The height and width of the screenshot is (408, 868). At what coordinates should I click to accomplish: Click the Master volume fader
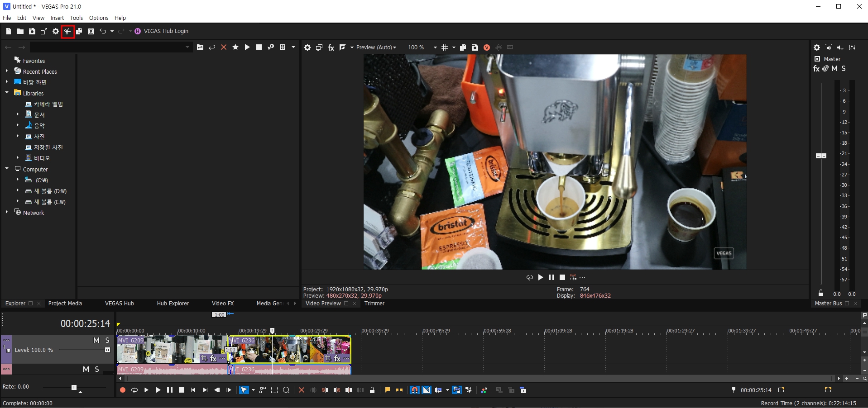click(x=821, y=156)
